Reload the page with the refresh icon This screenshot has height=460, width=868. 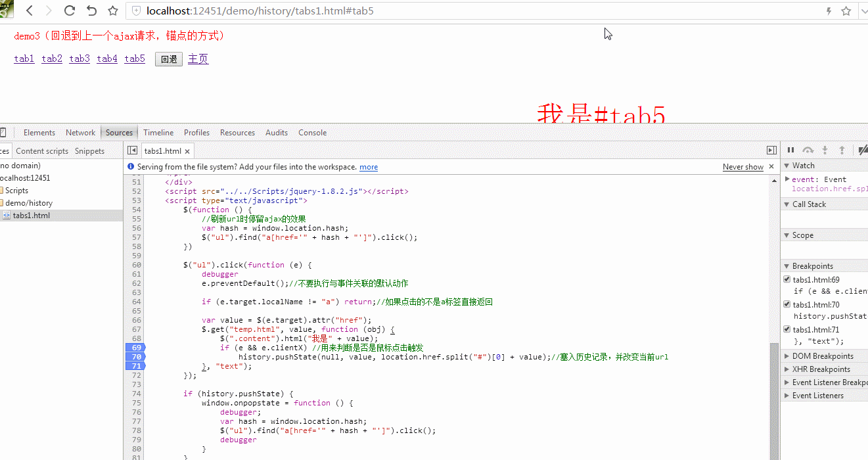click(x=70, y=11)
